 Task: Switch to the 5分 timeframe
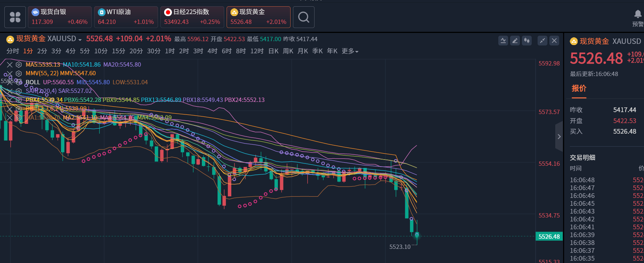click(84, 51)
